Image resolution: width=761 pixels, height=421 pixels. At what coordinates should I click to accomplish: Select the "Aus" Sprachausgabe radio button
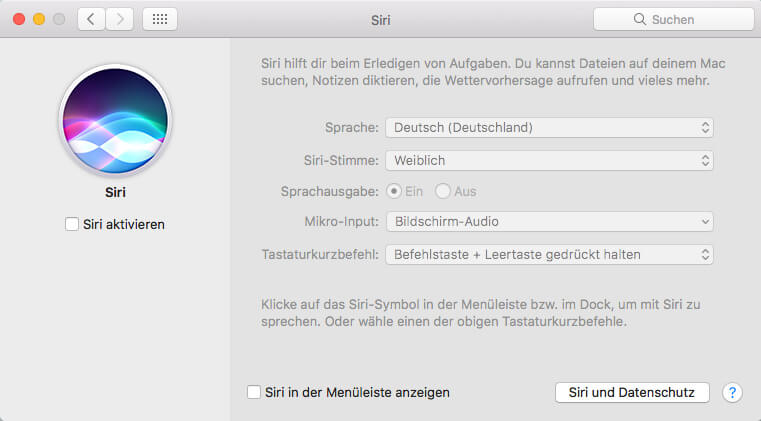pyautogui.click(x=442, y=191)
